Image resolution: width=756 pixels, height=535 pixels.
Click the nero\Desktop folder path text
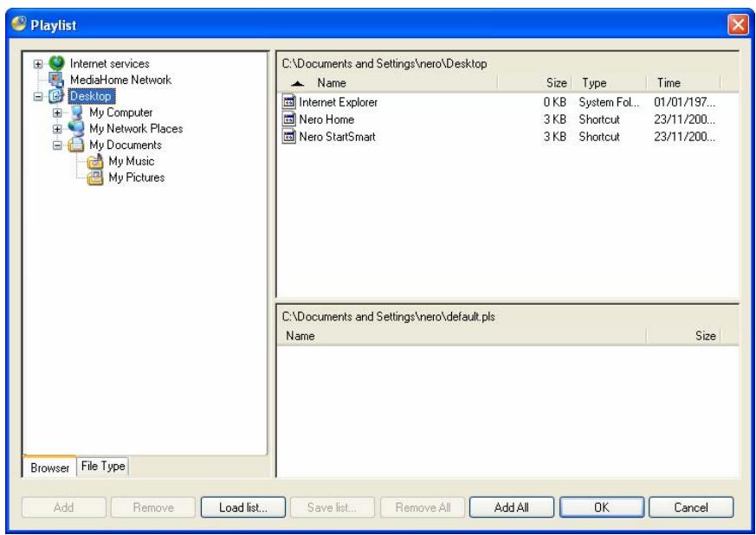tap(384, 63)
